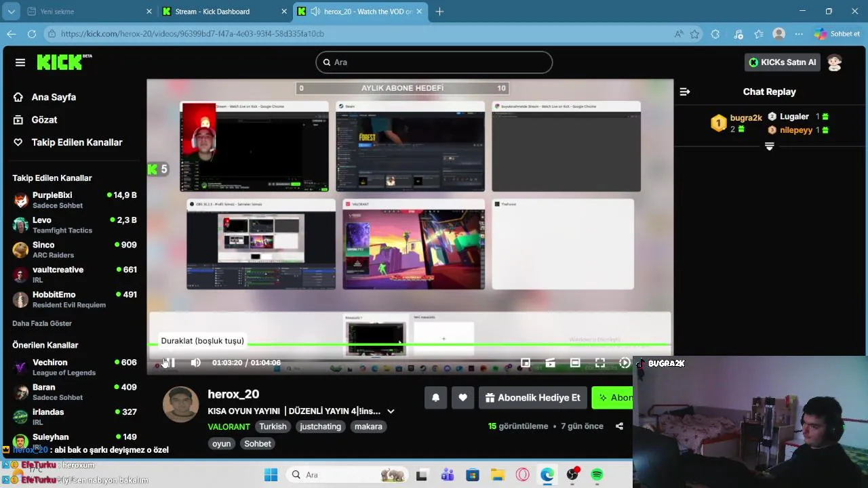The width and height of the screenshot is (868, 488).
Task: Open Spotify from the taskbar
Action: pyautogui.click(x=597, y=474)
